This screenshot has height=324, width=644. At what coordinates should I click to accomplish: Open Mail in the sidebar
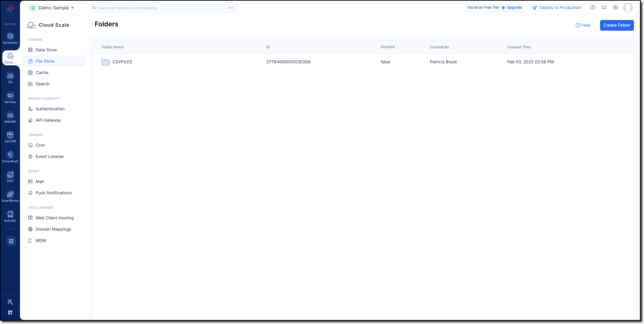54,182
